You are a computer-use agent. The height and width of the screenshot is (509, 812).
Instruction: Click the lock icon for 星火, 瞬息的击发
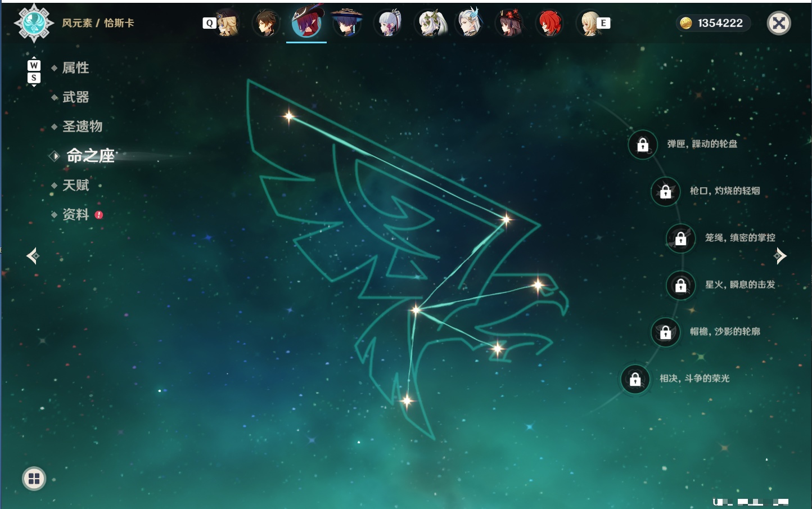[681, 285]
